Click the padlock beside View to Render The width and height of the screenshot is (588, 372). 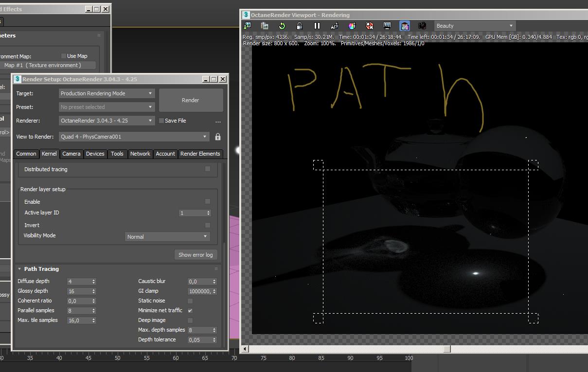coord(218,137)
